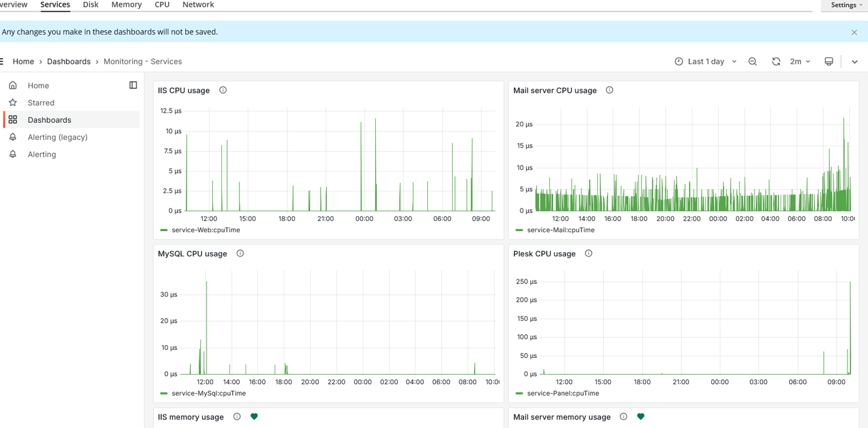Go to Home in the breadcrumb
This screenshot has width=868, height=428.
click(24, 61)
